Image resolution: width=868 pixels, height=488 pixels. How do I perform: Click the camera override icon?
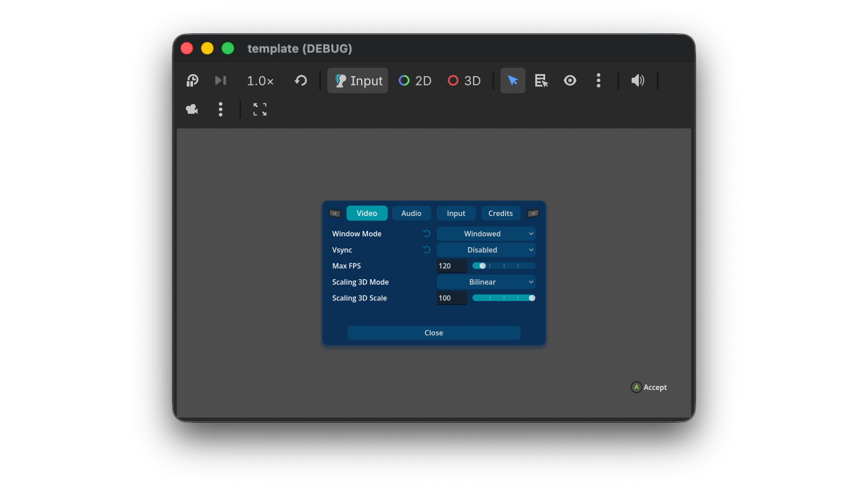click(x=192, y=109)
